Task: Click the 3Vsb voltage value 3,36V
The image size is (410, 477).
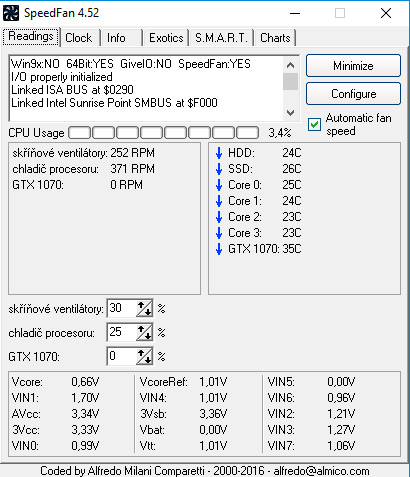Action: tap(213, 414)
